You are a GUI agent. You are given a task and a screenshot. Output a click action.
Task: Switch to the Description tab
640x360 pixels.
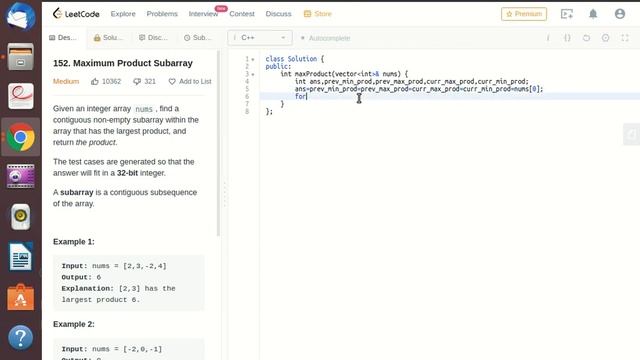[63, 38]
